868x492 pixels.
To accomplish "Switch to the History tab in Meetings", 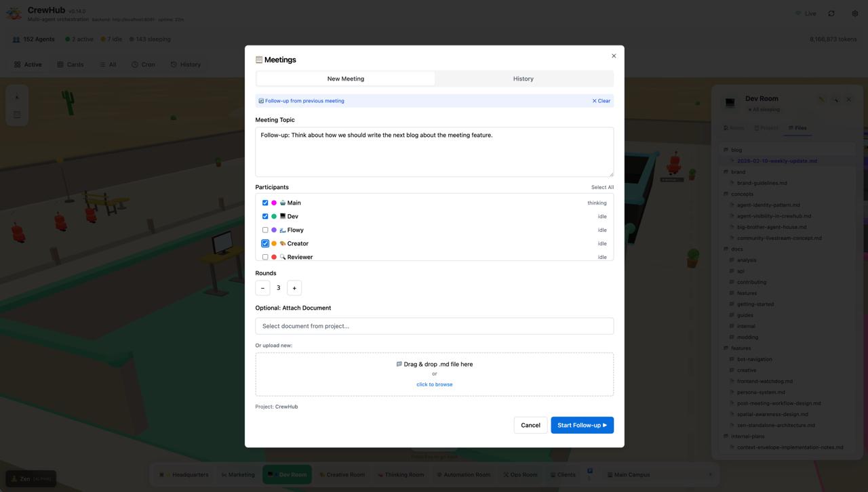I will pyautogui.click(x=523, y=79).
